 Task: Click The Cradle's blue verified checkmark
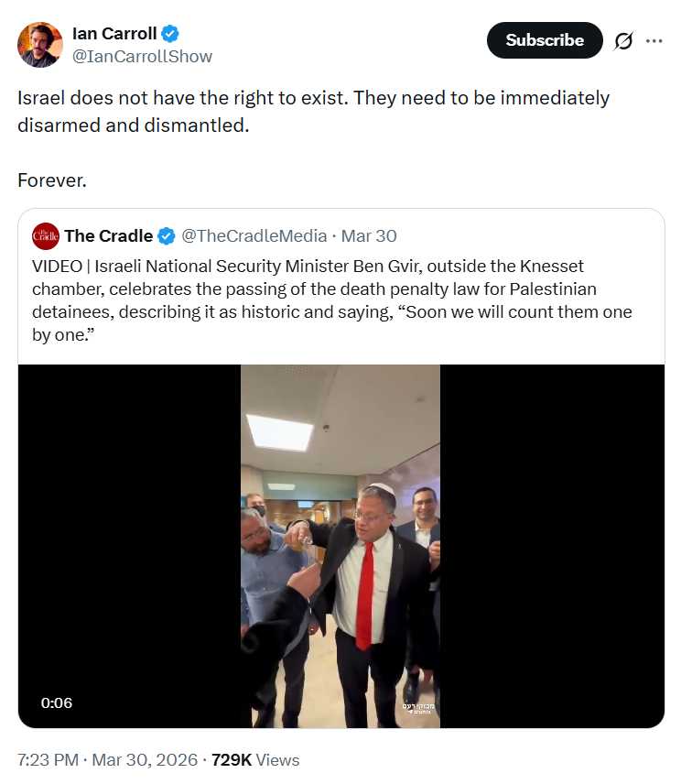(167, 236)
